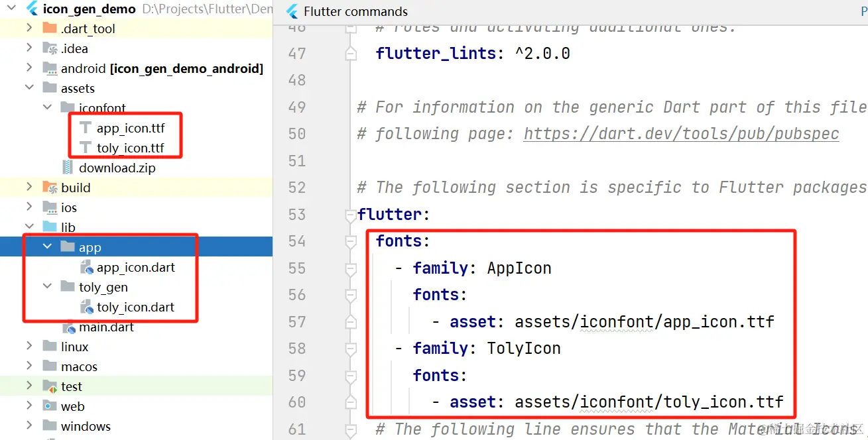Click the app_icon.dart file icon
The image size is (868, 440).
86,268
